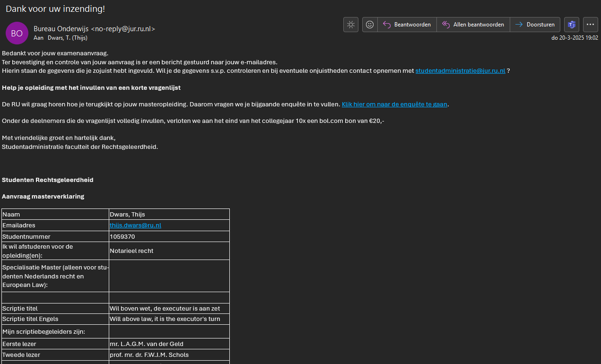The width and height of the screenshot is (601, 364).
Task: Open the Bureau Onderwijs sender contact card
Action: click(94, 29)
